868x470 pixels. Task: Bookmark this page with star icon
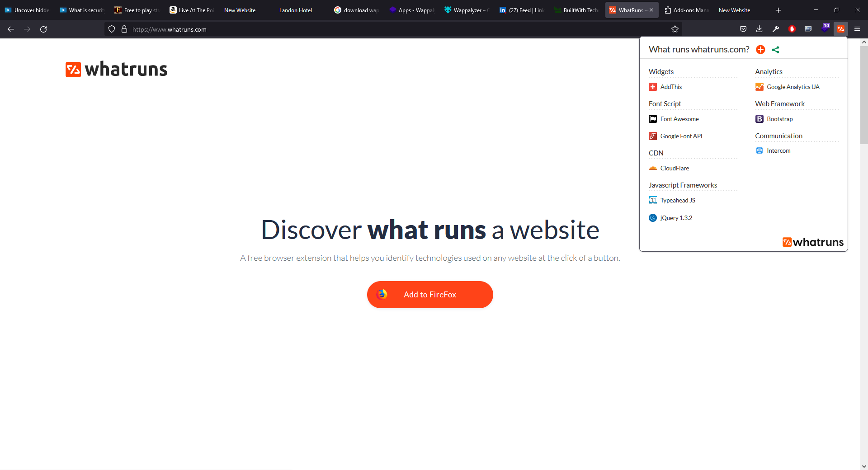click(x=675, y=29)
